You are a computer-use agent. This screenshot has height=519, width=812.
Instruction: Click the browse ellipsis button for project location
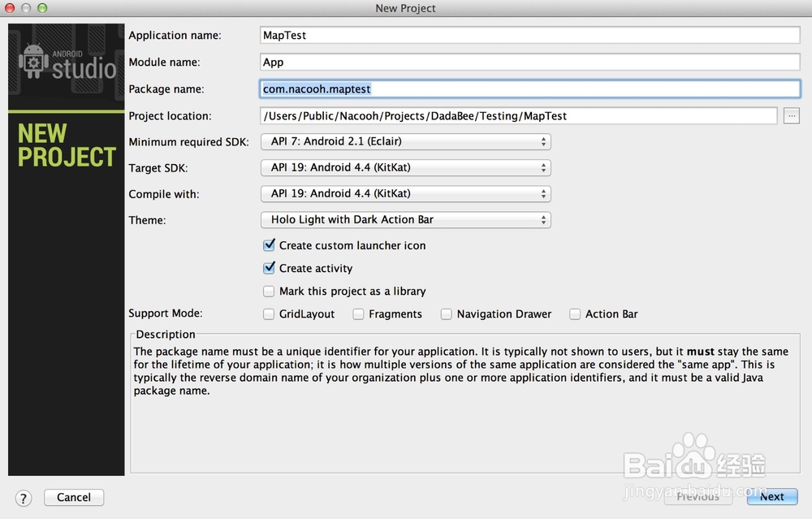[792, 116]
